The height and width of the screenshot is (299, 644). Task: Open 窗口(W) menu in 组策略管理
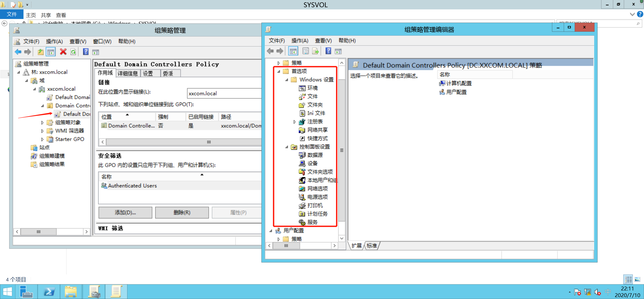click(x=102, y=41)
